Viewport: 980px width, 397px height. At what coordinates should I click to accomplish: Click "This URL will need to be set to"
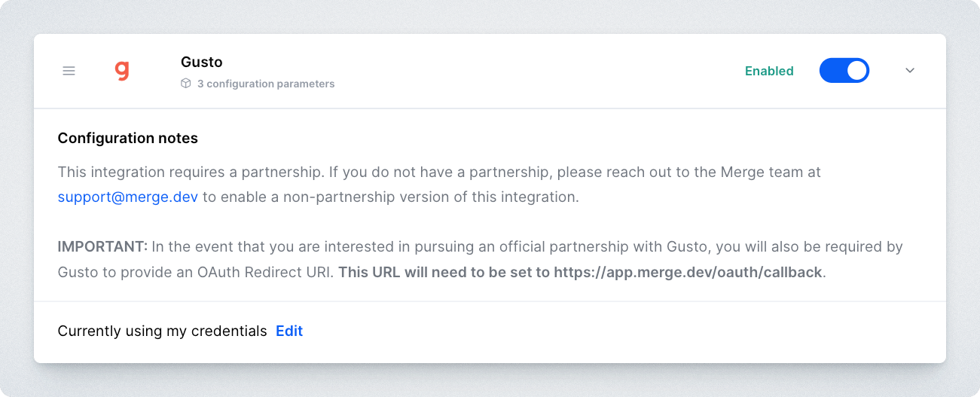(444, 272)
